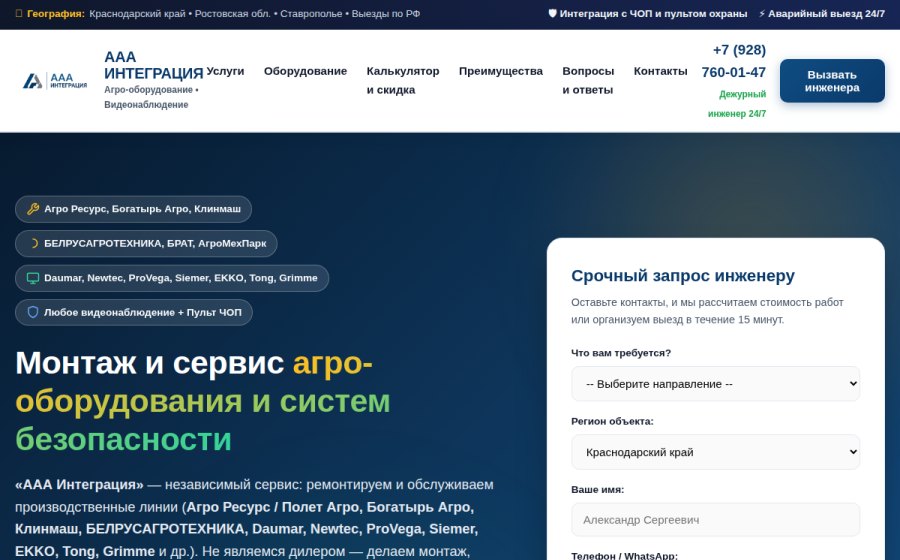This screenshot has height=560, width=900.
Task: Focus the Ваше имя input field
Action: pyautogui.click(x=715, y=520)
